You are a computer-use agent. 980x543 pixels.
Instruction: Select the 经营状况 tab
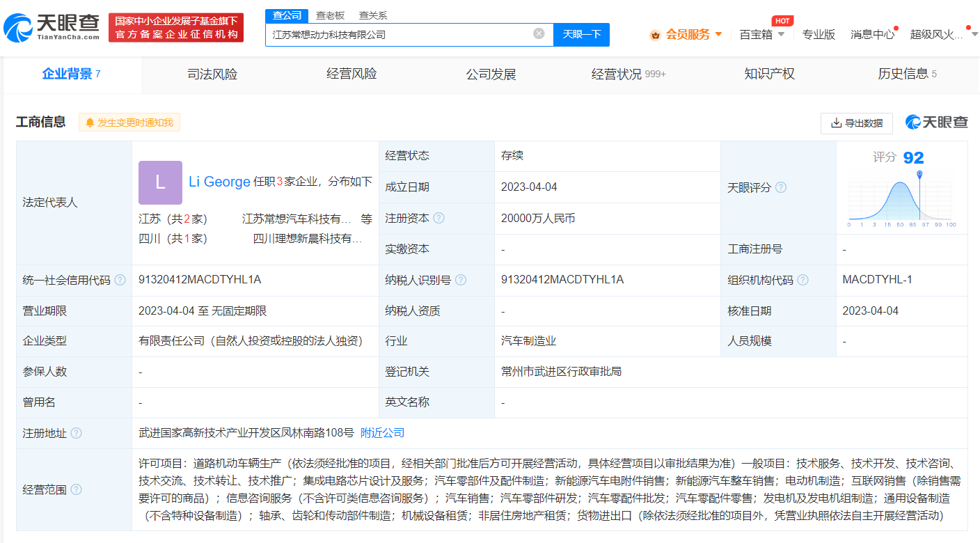(x=629, y=74)
